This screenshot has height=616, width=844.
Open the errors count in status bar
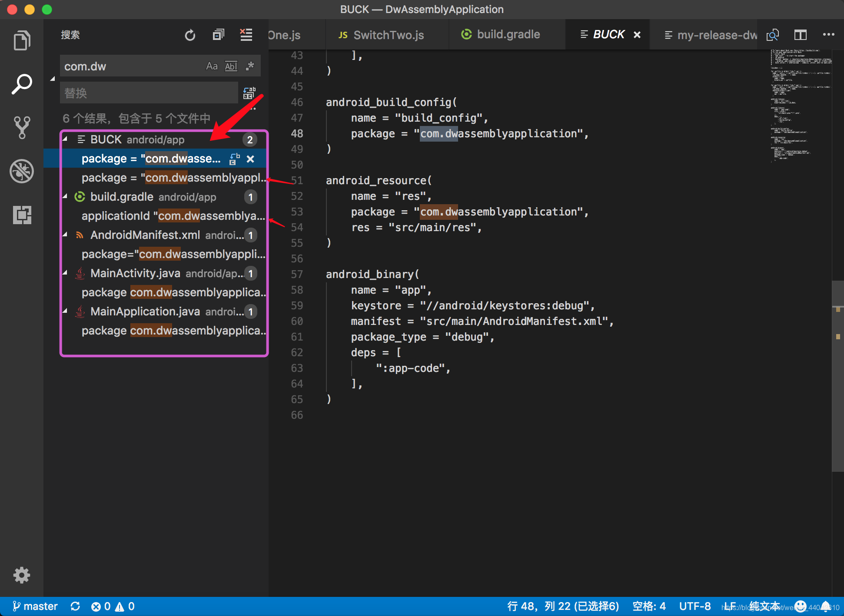pos(101,606)
